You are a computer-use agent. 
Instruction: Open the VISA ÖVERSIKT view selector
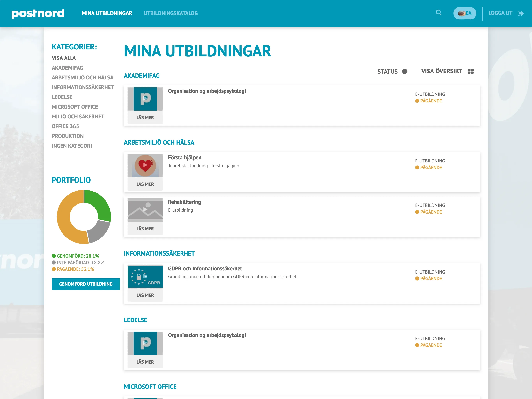(442, 71)
